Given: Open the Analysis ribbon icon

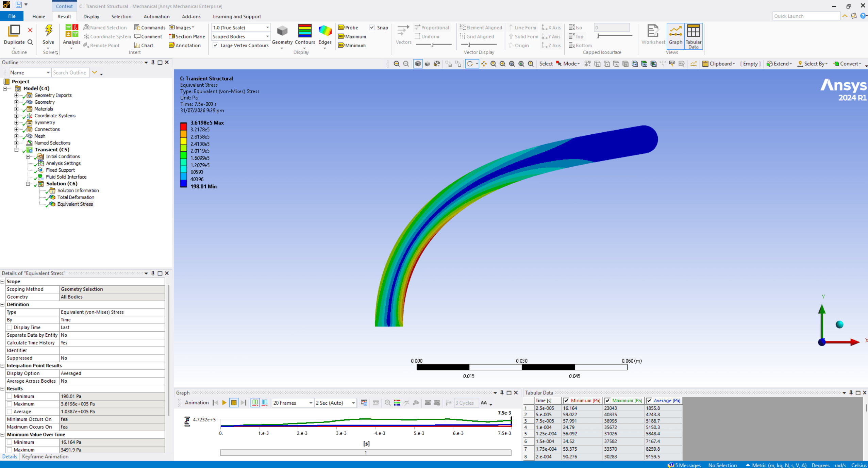Looking at the screenshot, I should click(71, 31).
